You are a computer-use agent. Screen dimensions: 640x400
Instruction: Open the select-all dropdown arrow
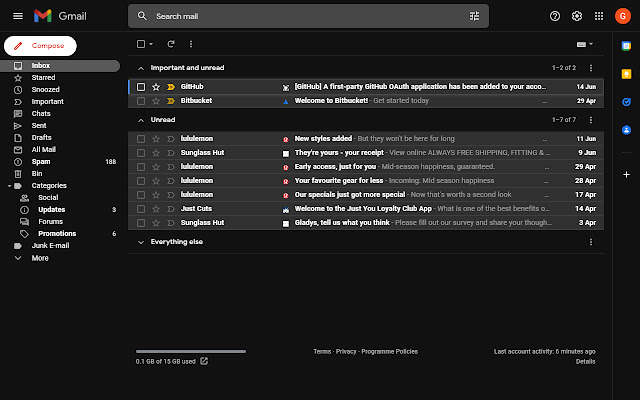pos(151,44)
